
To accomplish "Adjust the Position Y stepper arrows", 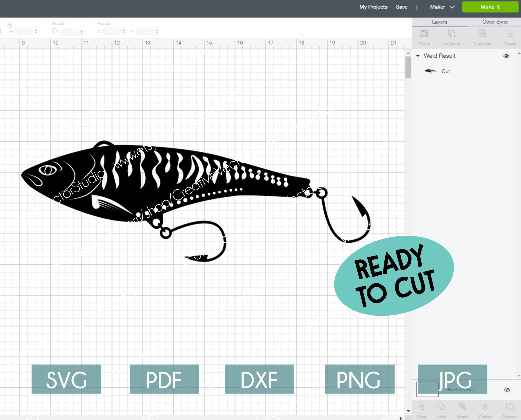I will point(157,31).
